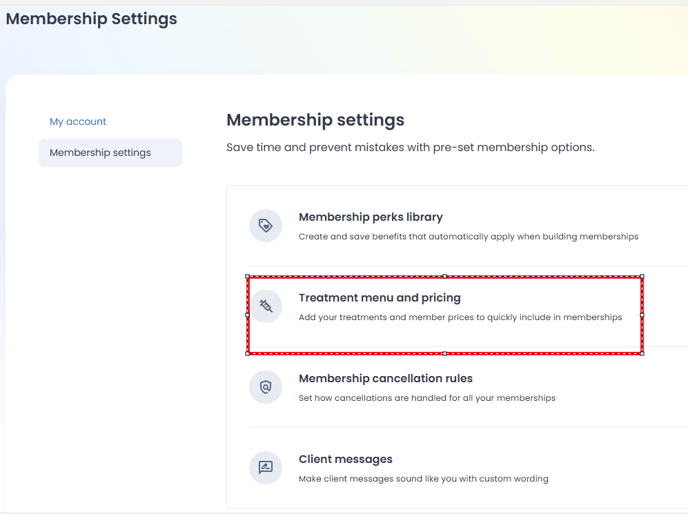Click the right-middle handle of the red selection box
The image size is (688, 514).
coord(642,315)
